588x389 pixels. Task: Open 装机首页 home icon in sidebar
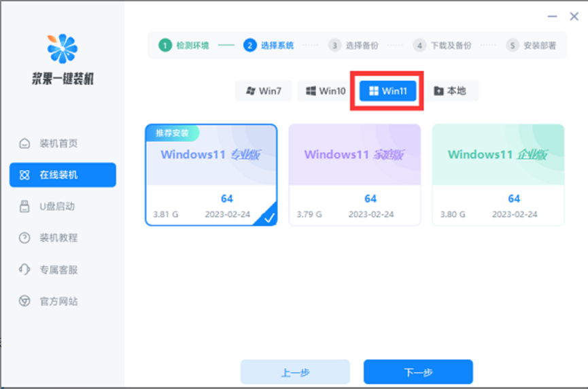pyautogui.click(x=24, y=143)
